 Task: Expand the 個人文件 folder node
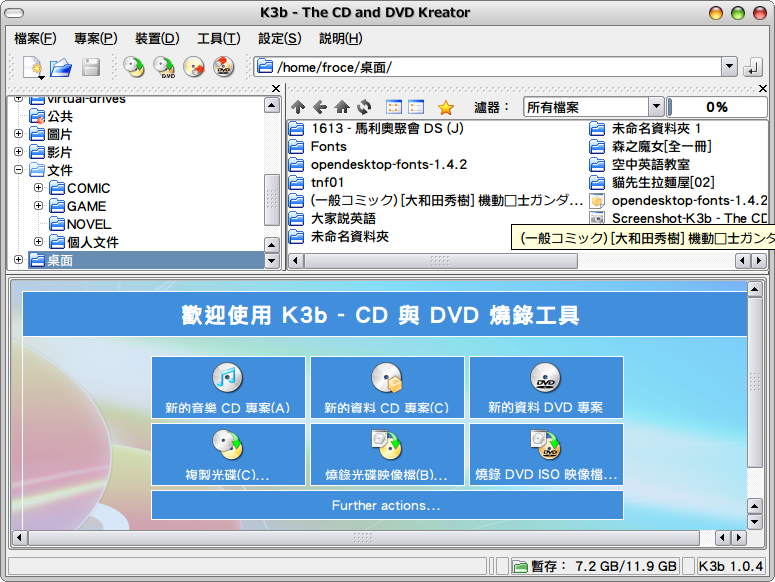click(x=39, y=241)
